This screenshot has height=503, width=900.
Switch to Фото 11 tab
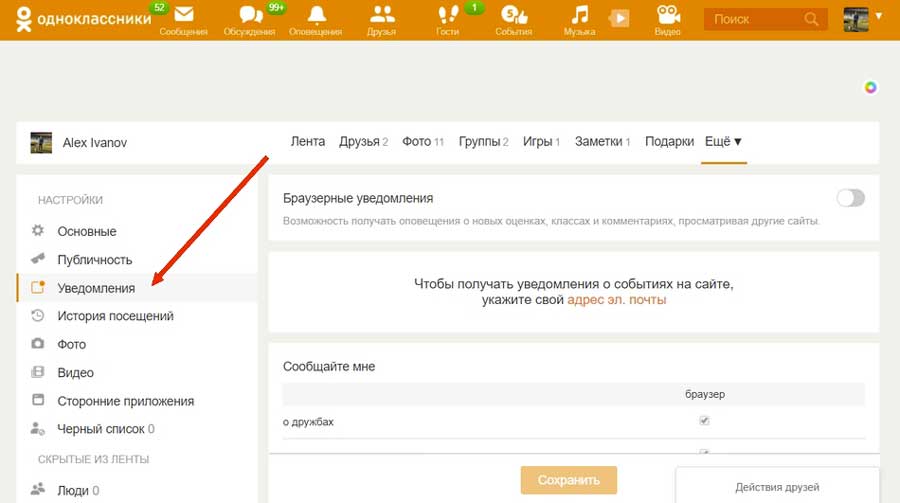423,141
